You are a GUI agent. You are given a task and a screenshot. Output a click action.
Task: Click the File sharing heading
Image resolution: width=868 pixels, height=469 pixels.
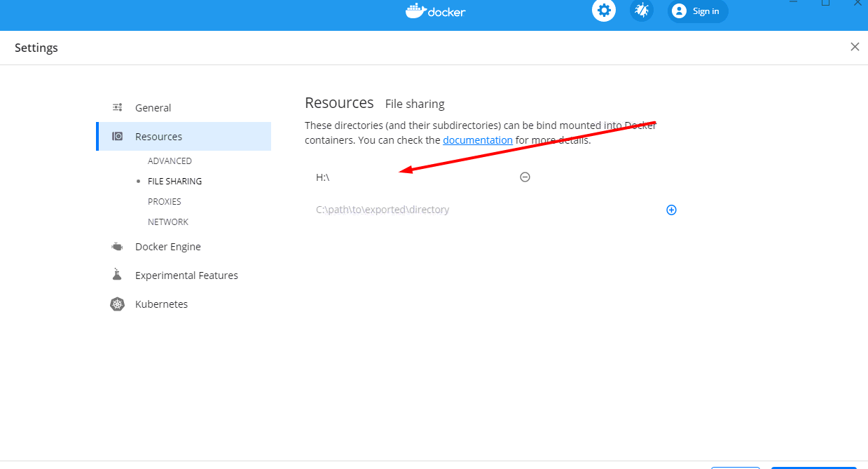coord(415,104)
